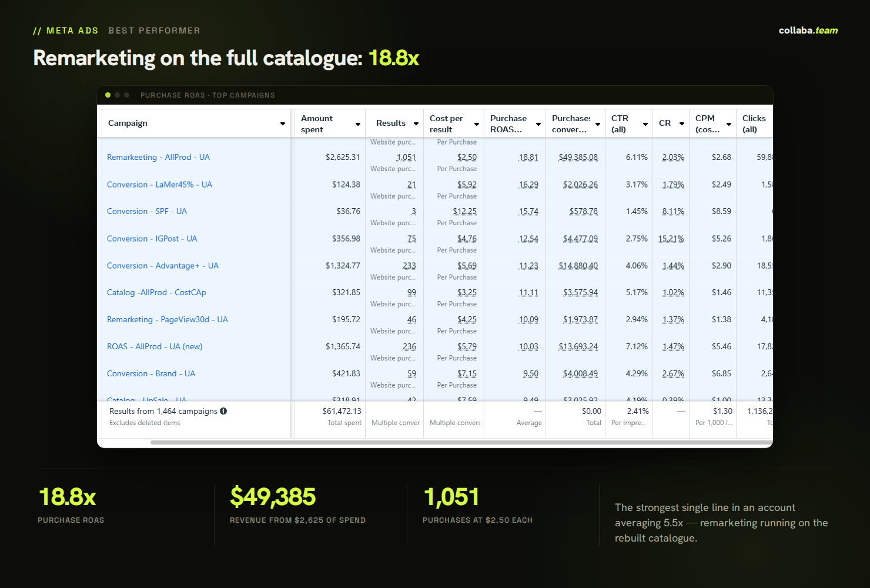Click the CTR (all) column arrow
This screenshot has width=870, height=588.
coord(645,124)
